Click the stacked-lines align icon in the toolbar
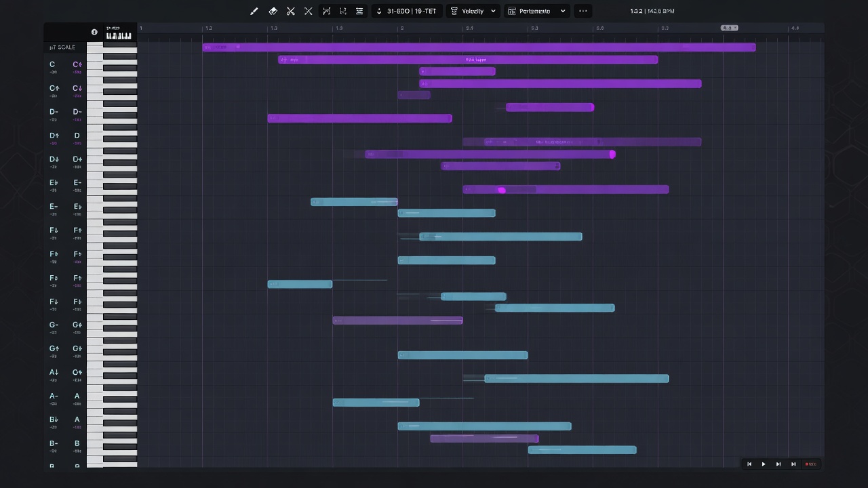Image resolution: width=868 pixels, height=488 pixels. pyautogui.click(x=359, y=11)
